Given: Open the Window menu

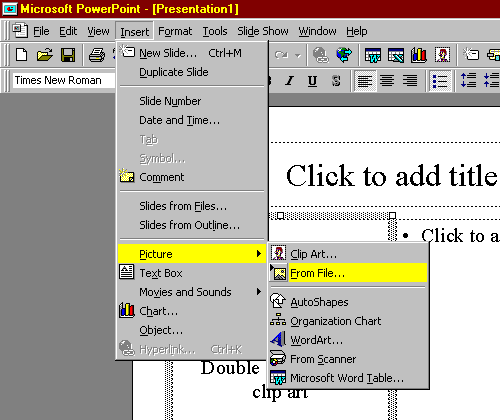Looking at the screenshot, I should pos(317,31).
